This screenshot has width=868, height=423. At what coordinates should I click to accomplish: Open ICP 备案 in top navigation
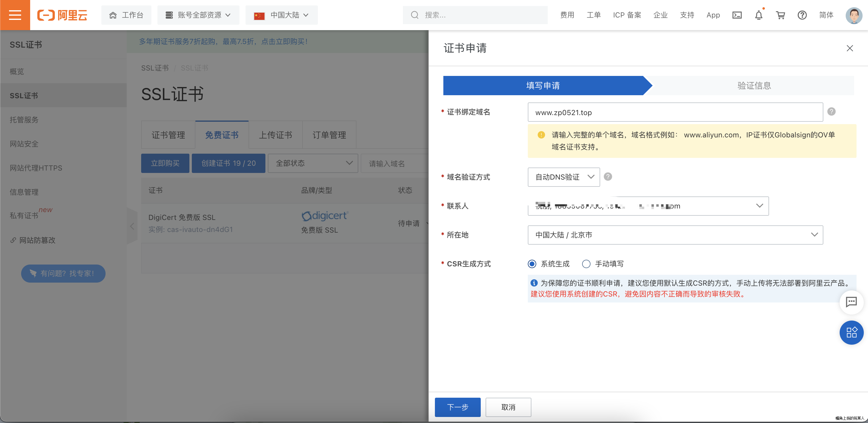pos(627,15)
